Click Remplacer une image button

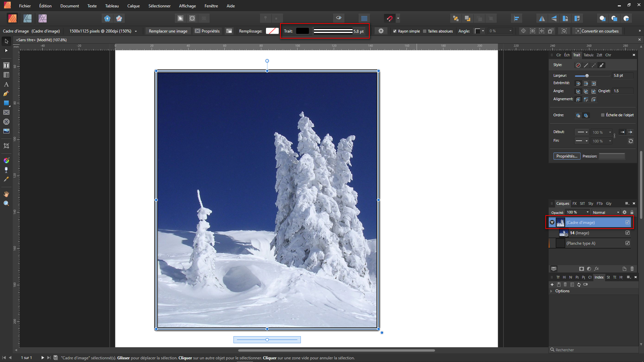click(x=168, y=31)
